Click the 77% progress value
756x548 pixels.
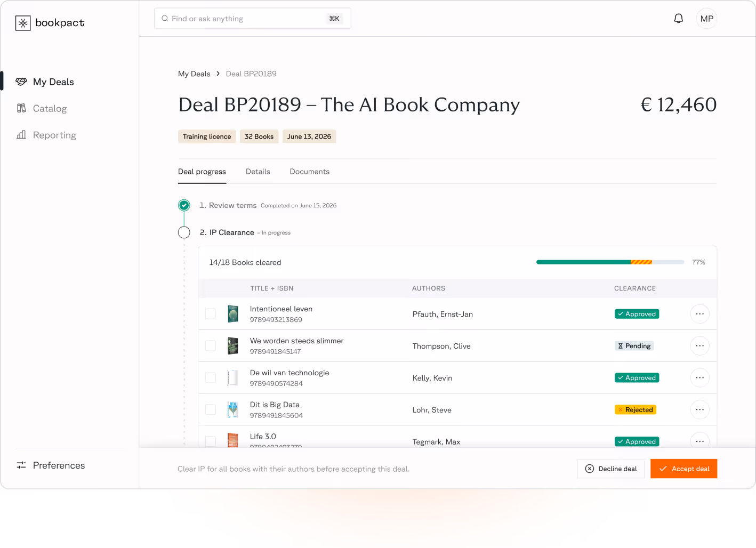coord(698,262)
